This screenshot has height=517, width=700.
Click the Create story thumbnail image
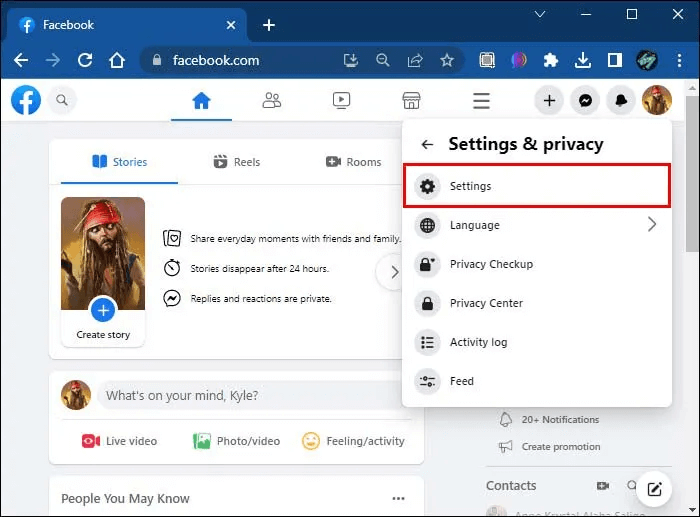click(x=103, y=253)
